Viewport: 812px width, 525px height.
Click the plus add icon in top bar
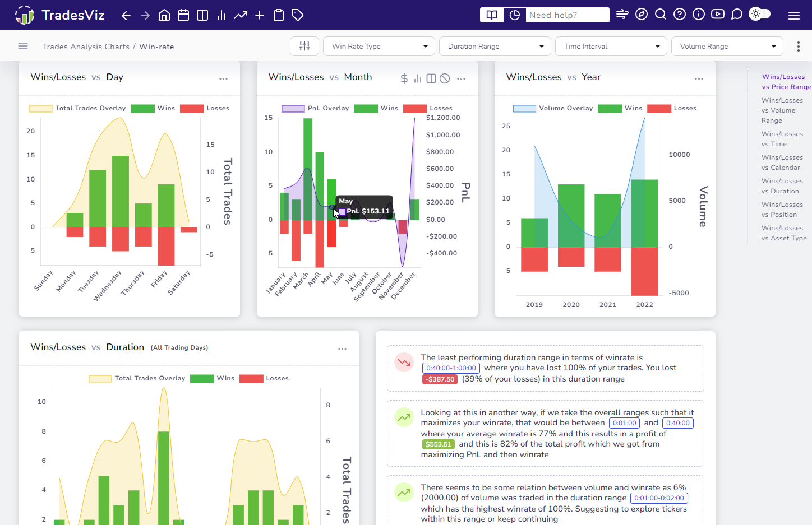260,15
